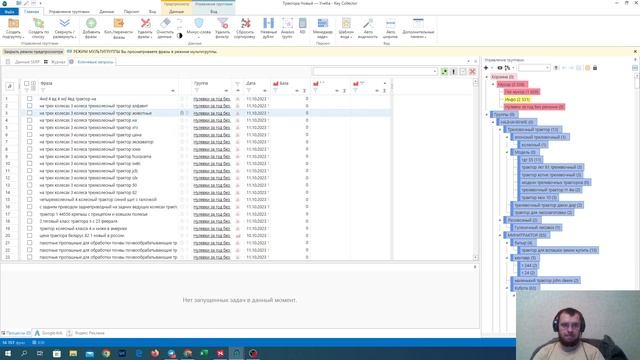Click the 'Google Ads' bottom tab

(49, 333)
